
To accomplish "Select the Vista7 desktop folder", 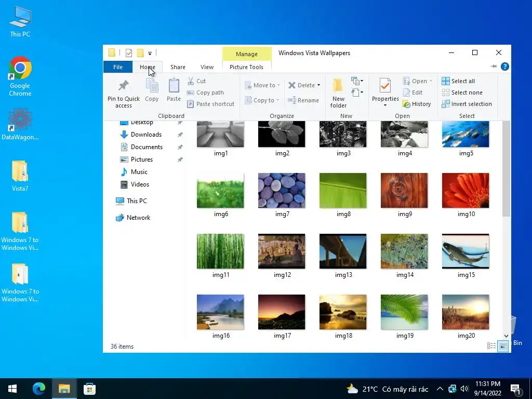I will tap(20, 177).
